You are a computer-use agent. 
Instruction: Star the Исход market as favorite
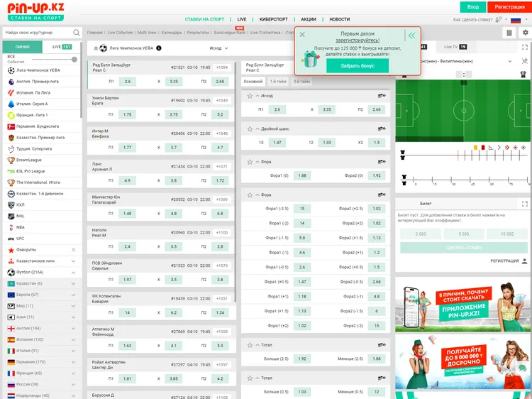coord(250,96)
